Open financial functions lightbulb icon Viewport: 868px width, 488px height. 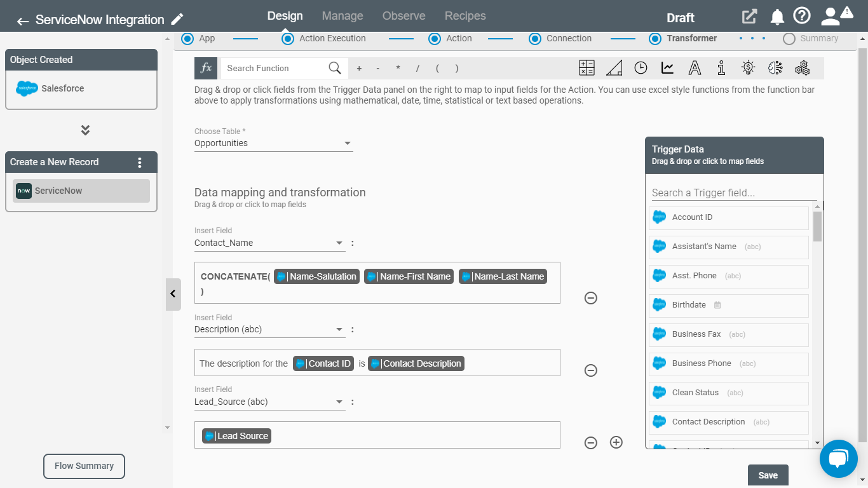point(748,68)
